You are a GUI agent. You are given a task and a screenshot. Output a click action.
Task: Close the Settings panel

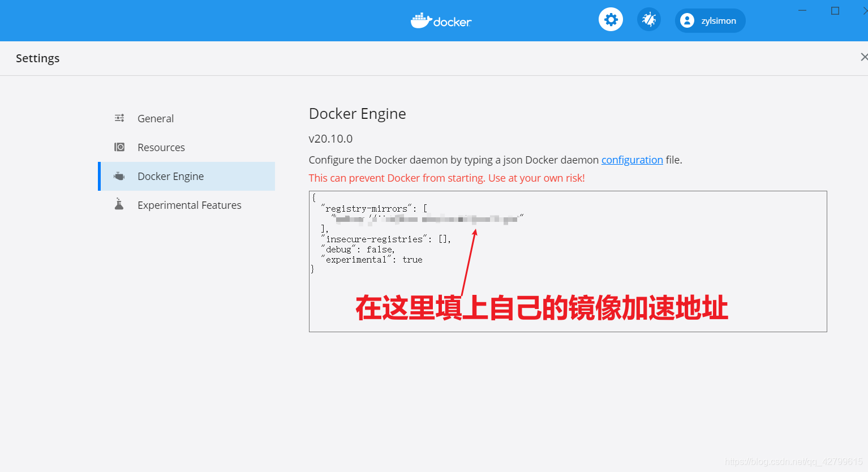click(x=863, y=57)
